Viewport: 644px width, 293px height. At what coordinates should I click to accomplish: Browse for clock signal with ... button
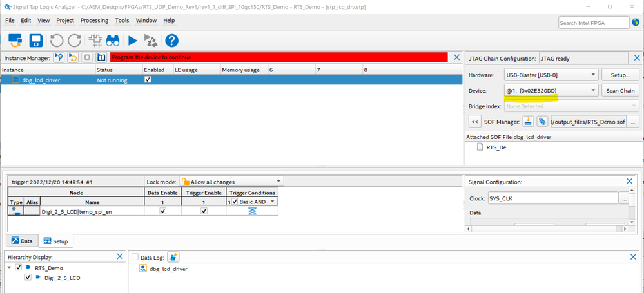coord(624,198)
